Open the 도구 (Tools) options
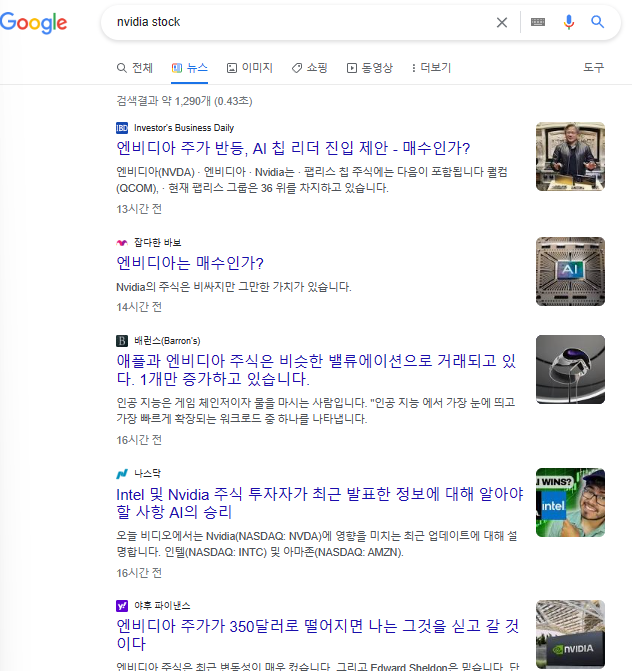This screenshot has width=632, height=671. [593, 67]
